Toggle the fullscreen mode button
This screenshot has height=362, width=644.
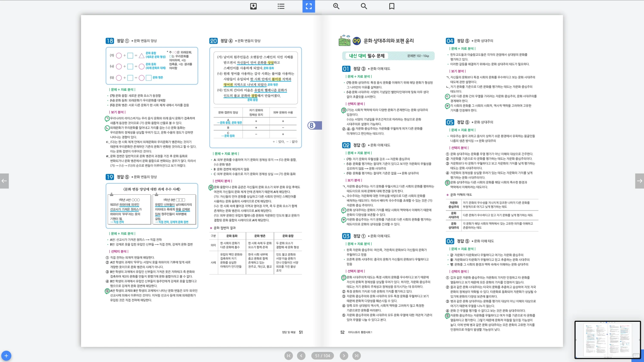tap(308, 6)
